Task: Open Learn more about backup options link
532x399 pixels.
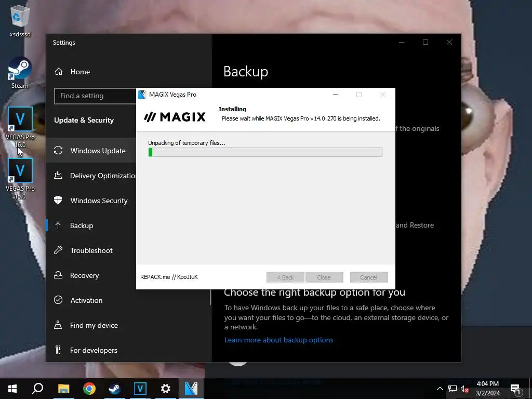Action: coord(278,340)
